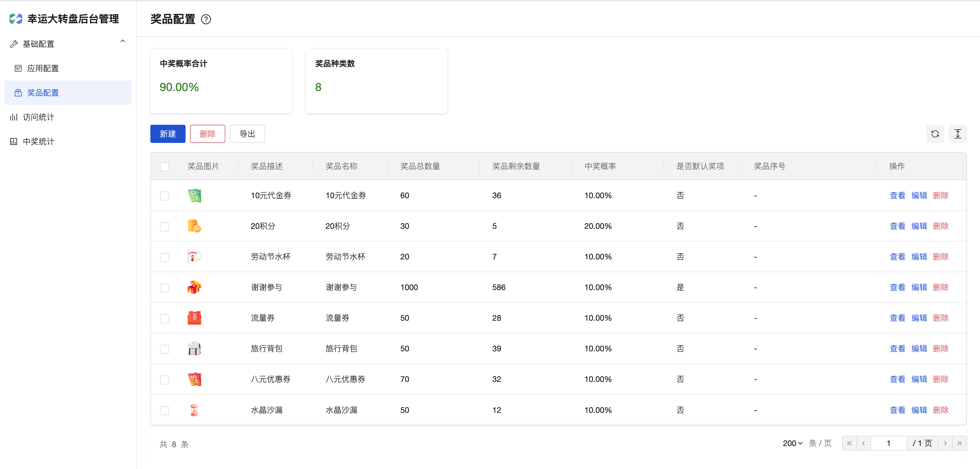Click the app logo icon
Screen dimensions: 980x469
(16, 19)
